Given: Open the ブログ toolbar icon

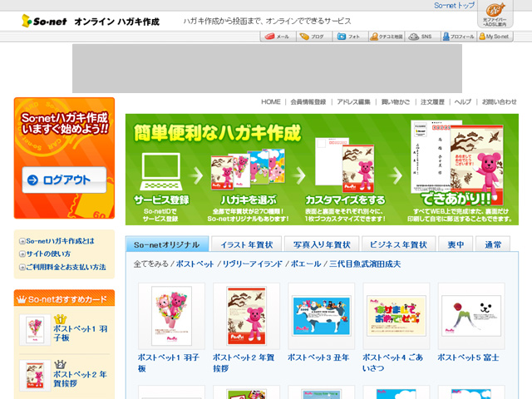Looking at the screenshot, I should (x=314, y=37).
